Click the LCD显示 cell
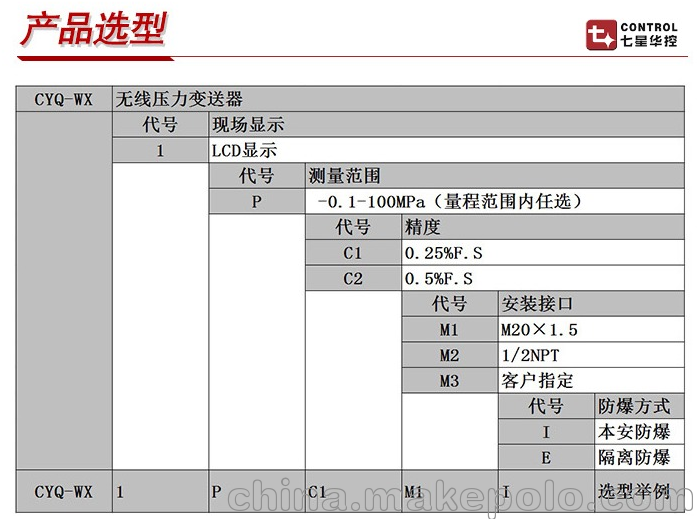The image size is (697, 519). tap(446, 150)
